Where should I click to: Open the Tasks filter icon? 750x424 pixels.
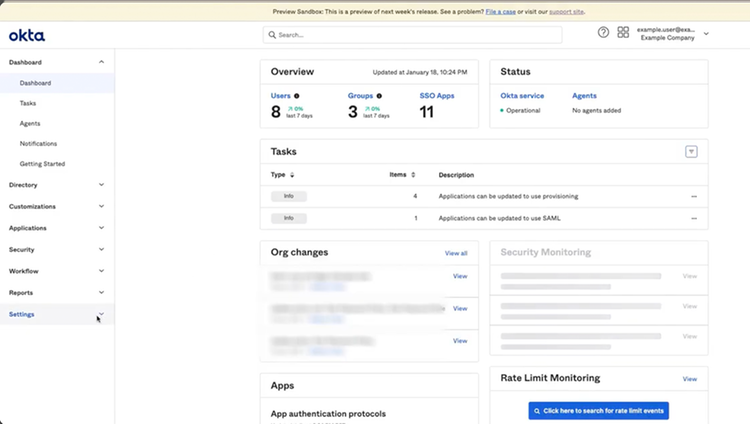[x=691, y=152]
